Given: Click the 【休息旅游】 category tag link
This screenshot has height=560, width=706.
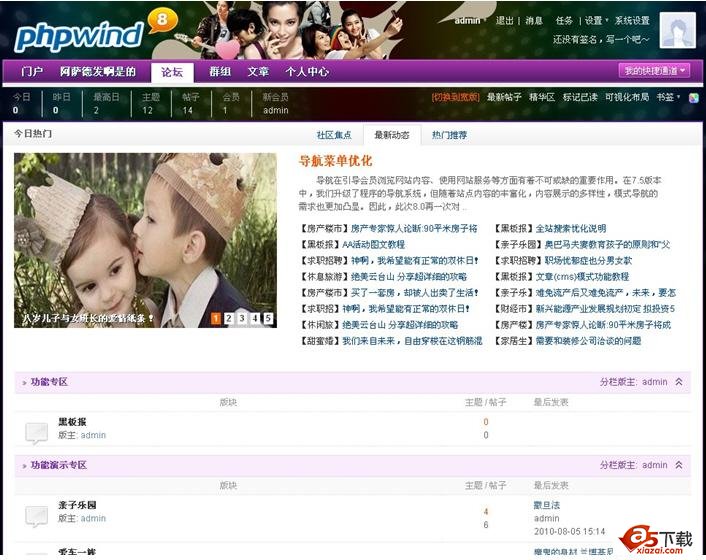Looking at the screenshot, I should point(324,277).
